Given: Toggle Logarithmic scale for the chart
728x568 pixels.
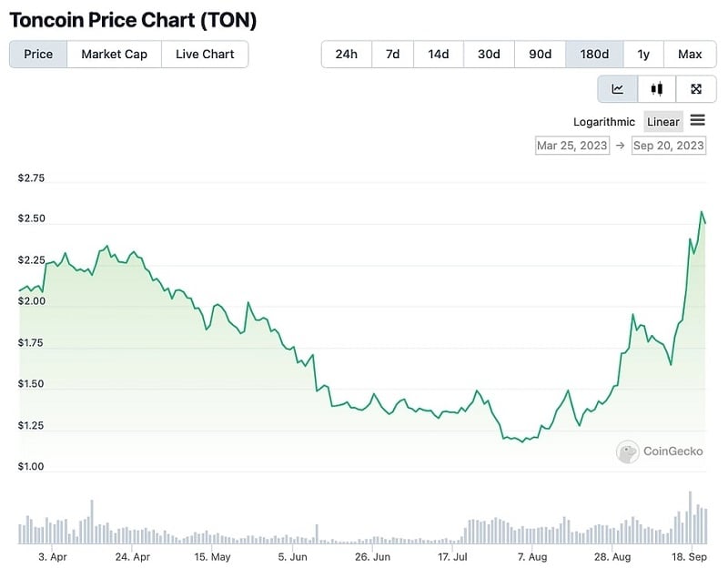Looking at the screenshot, I should pos(603,121).
